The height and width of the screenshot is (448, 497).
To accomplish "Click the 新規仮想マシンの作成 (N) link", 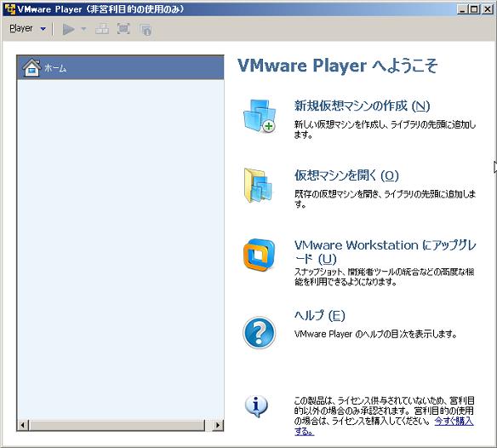I will [x=362, y=106].
